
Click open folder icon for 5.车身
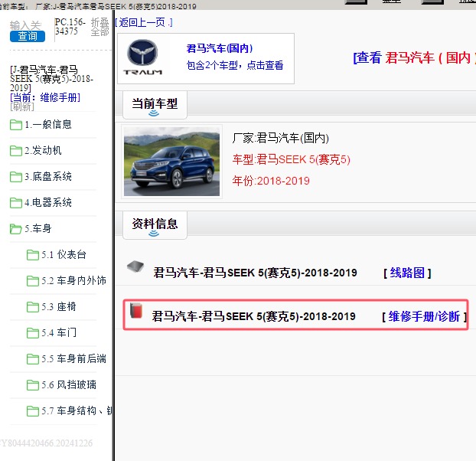click(x=16, y=229)
